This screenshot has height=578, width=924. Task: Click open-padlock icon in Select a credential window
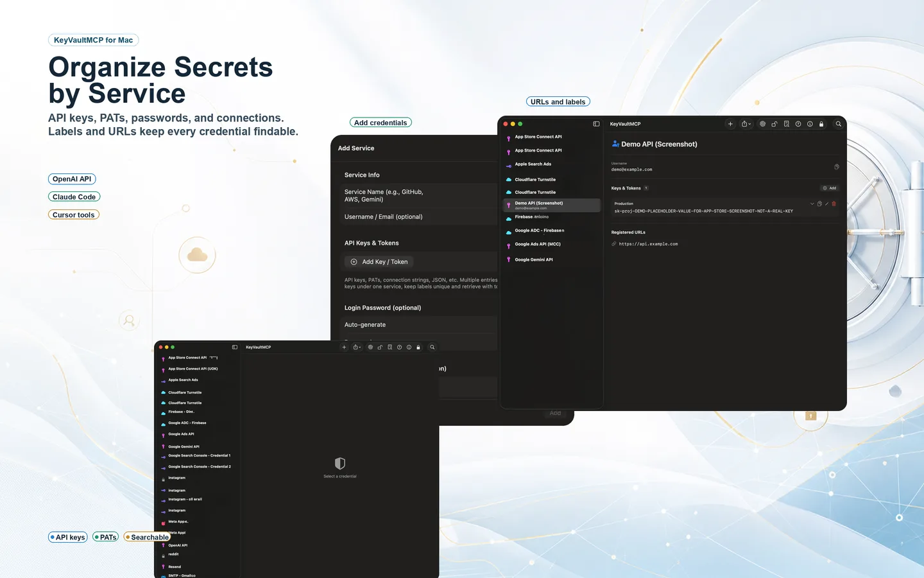[x=380, y=347]
